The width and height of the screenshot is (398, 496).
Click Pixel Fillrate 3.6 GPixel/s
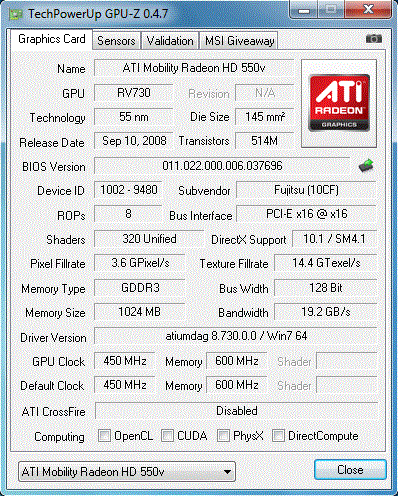pos(140,263)
